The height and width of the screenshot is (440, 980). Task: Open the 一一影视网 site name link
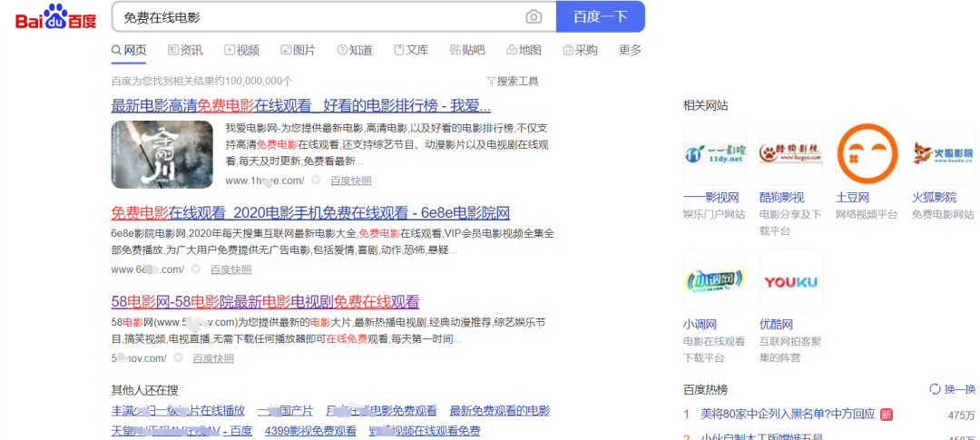click(711, 198)
